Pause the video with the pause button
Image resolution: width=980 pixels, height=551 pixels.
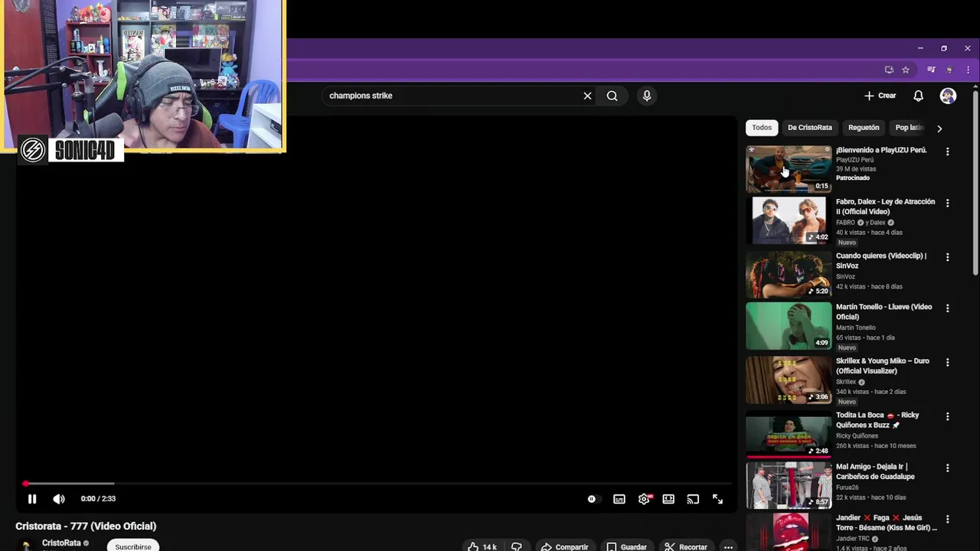[32, 499]
